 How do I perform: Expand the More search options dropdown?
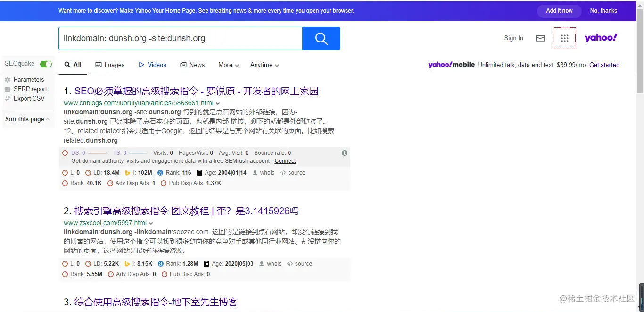pos(229,65)
